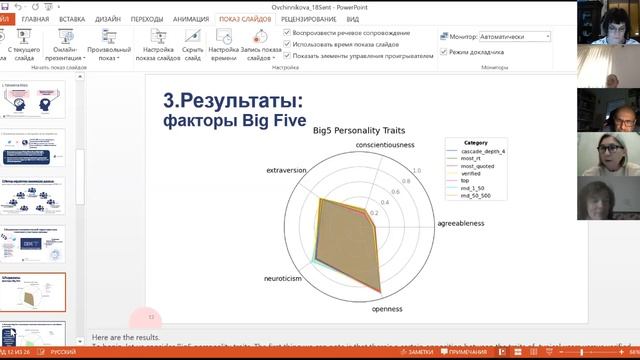Select the slide thumbnail with people network
Image resolution: width=640 pixels, height=360 pixels.
33,196
